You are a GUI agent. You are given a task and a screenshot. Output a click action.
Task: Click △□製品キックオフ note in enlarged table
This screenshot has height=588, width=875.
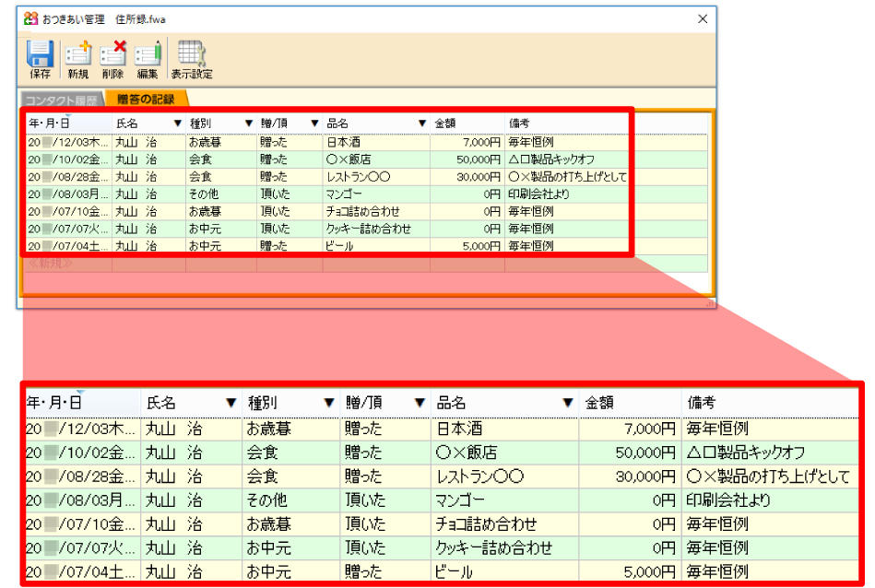coord(746,453)
